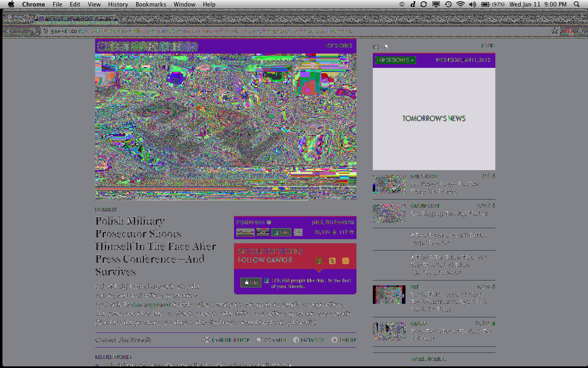
Task: Follow Gawker via Twitter icon
Action: pyautogui.click(x=332, y=261)
